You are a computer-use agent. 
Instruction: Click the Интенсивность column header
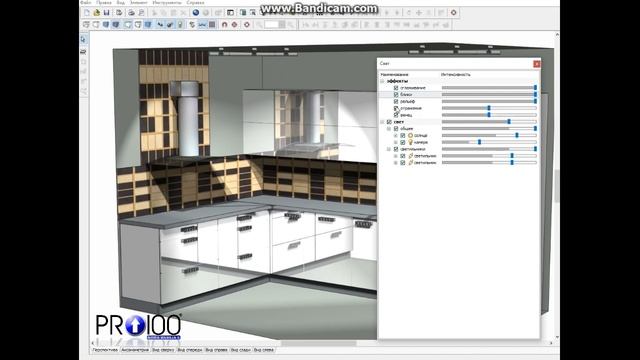456,75
